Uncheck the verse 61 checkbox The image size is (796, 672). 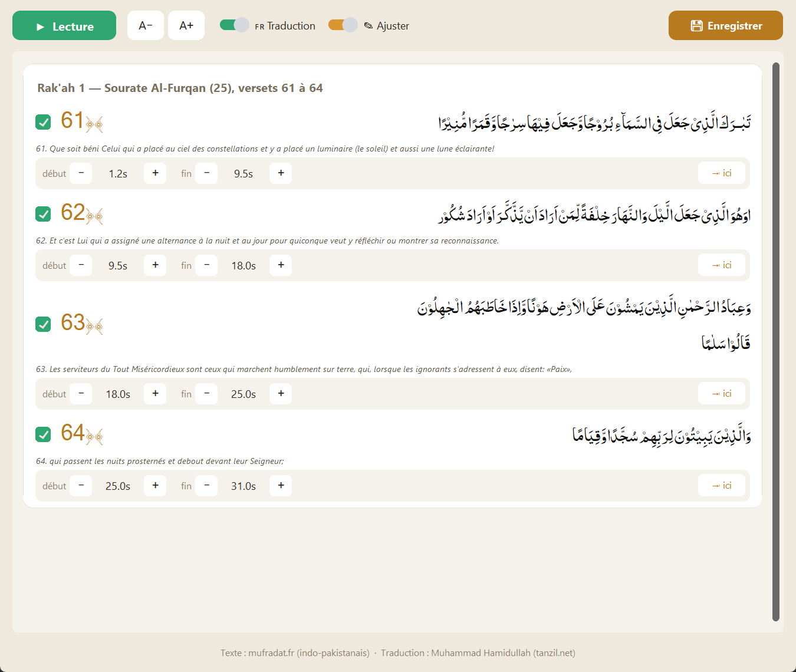pos(43,122)
